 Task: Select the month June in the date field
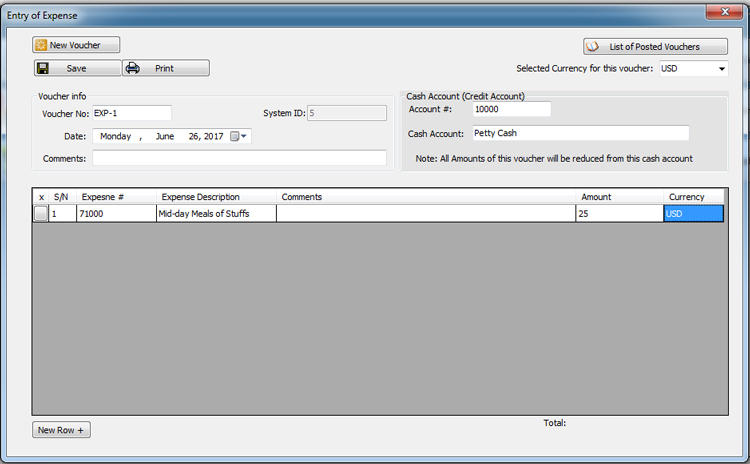pos(165,136)
